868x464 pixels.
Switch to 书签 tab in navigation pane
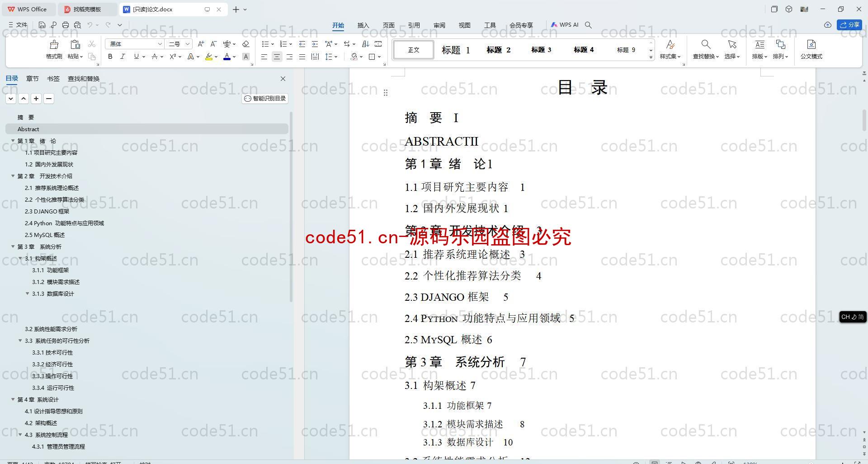click(x=53, y=79)
